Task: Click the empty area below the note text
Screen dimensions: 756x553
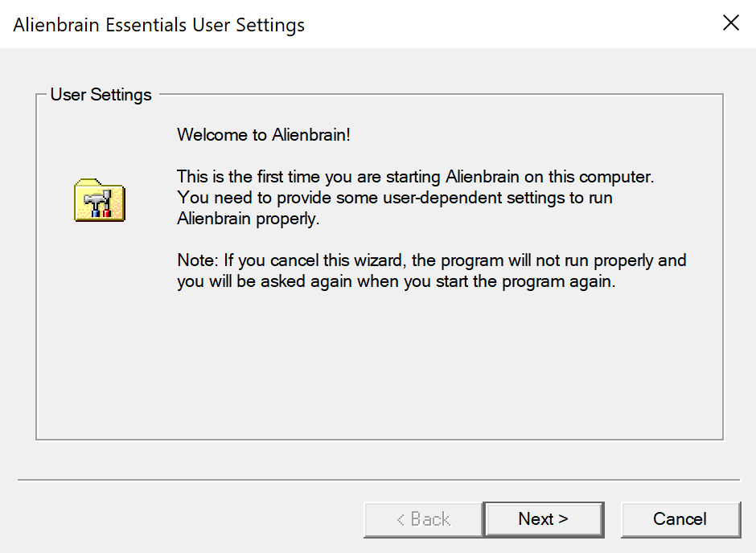Action: pyautogui.click(x=378, y=362)
